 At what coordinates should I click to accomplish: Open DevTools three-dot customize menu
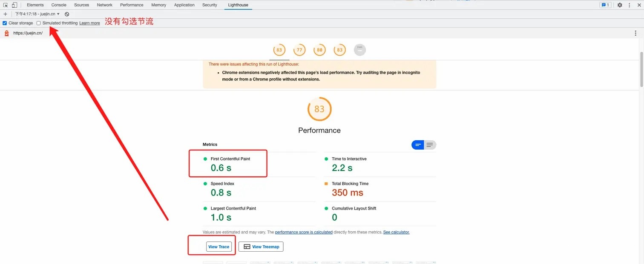(629, 5)
